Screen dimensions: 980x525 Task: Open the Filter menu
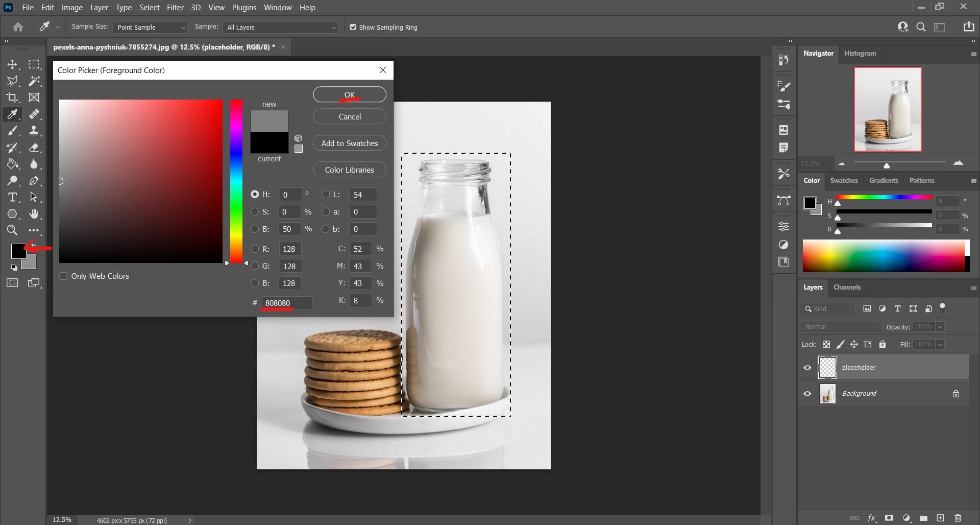175,8
